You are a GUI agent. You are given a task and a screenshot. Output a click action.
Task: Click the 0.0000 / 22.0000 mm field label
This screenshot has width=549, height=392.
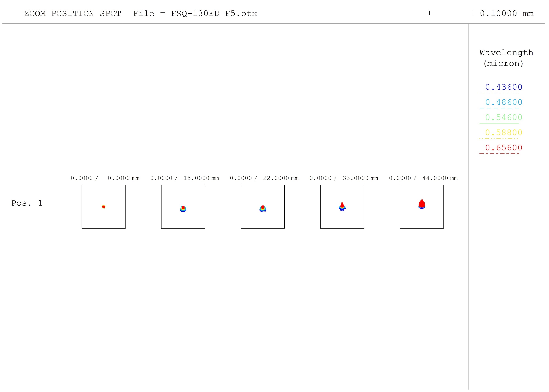[264, 178]
